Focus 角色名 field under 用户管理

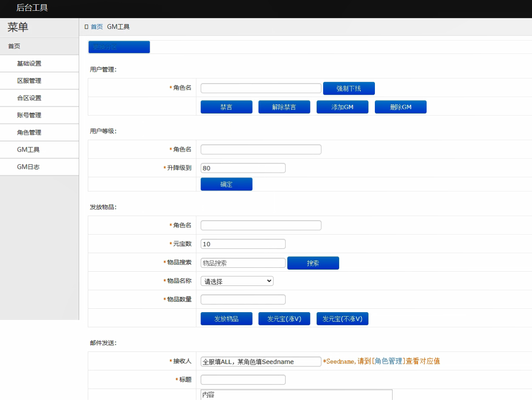pos(261,88)
